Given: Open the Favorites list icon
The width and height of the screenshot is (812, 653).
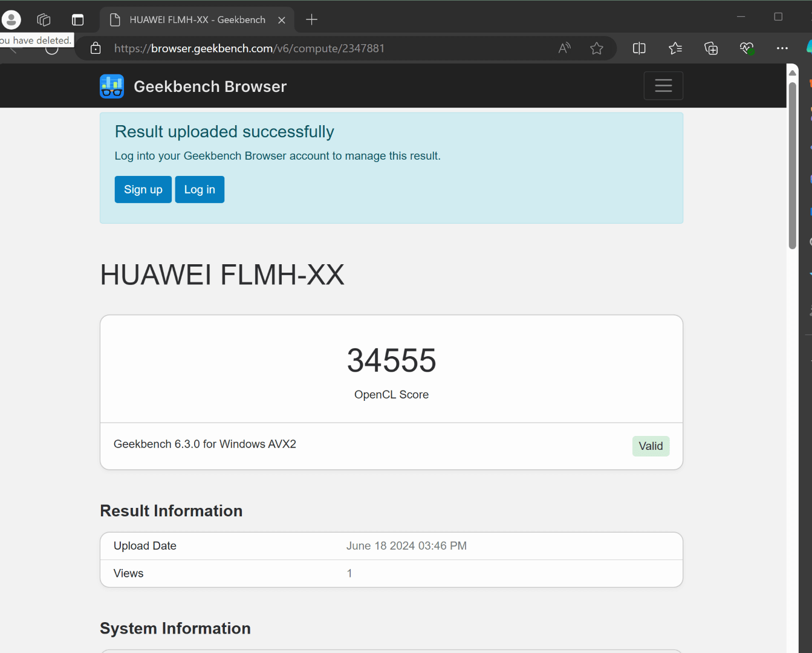Looking at the screenshot, I should (x=675, y=48).
